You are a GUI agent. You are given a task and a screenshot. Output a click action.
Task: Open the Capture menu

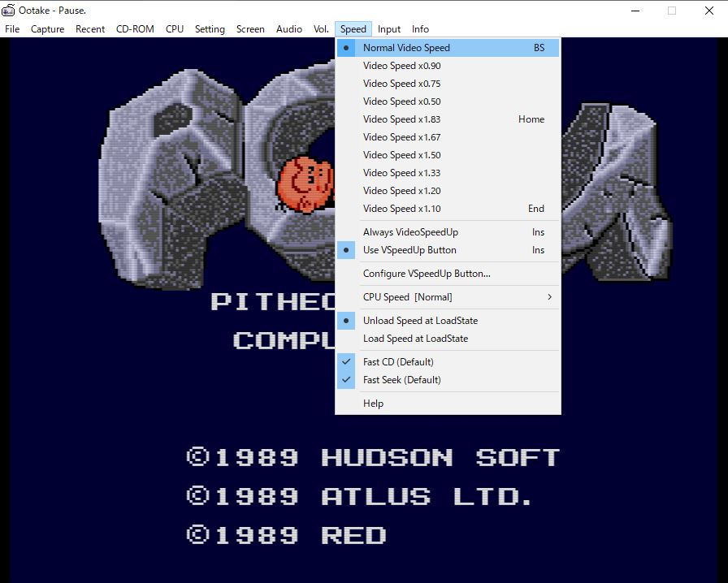pos(48,29)
